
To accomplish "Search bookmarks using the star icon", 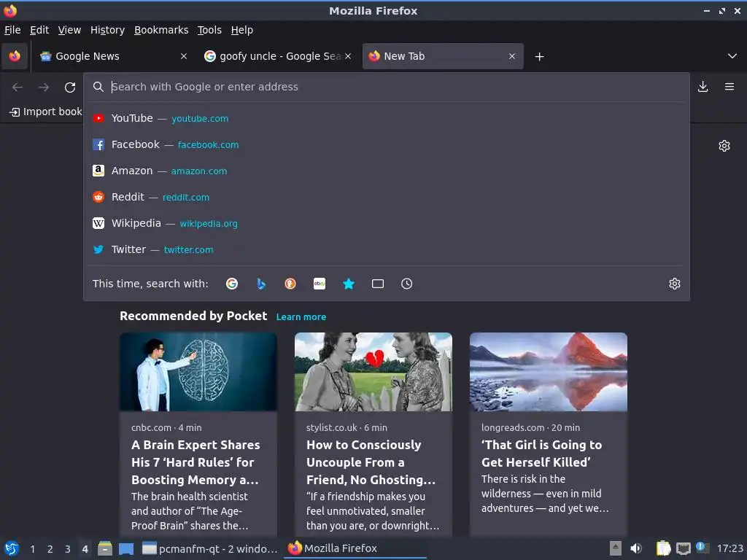I will point(349,284).
